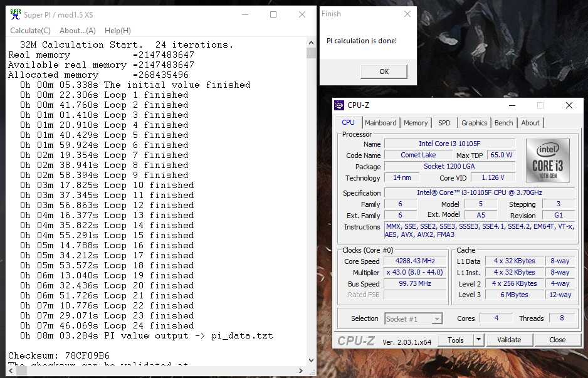Select the CPU tab in CPU-Z
This screenshot has height=378, width=588.
tap(349, 122)
